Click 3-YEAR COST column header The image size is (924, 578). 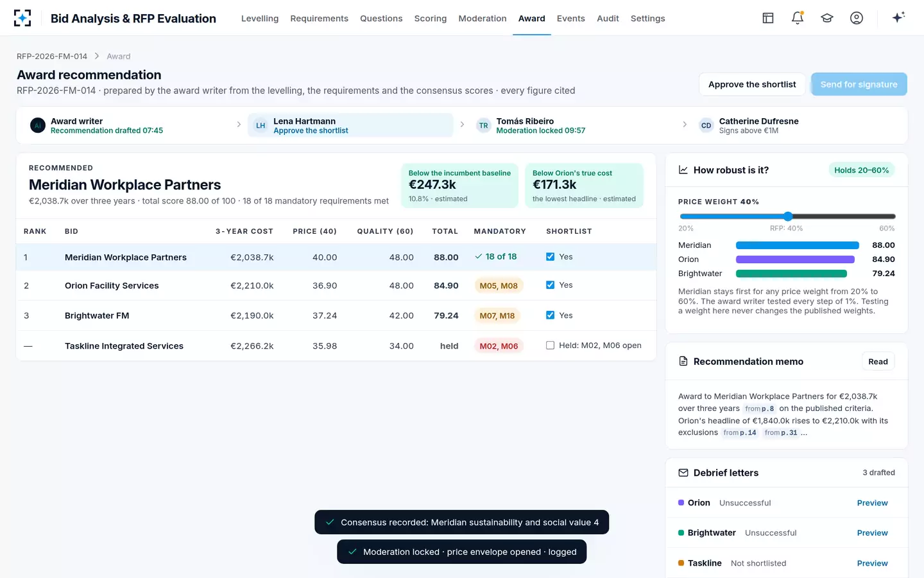coord(244,231)
